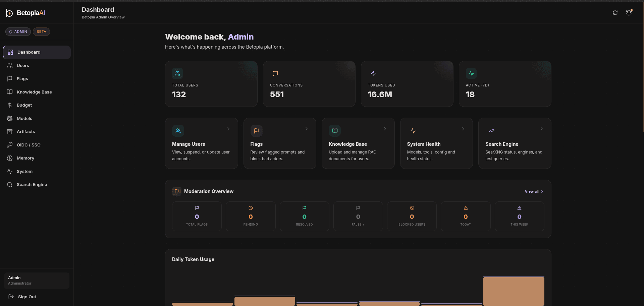Open the System Health card title
The width and height of the screenshot is (644, 306).
pos(424,144)
